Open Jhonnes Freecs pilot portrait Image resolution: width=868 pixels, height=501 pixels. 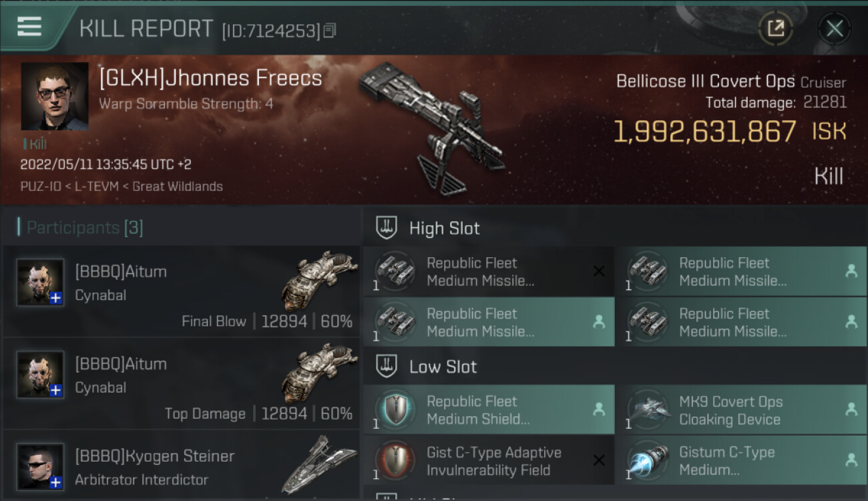click(55, 97)
